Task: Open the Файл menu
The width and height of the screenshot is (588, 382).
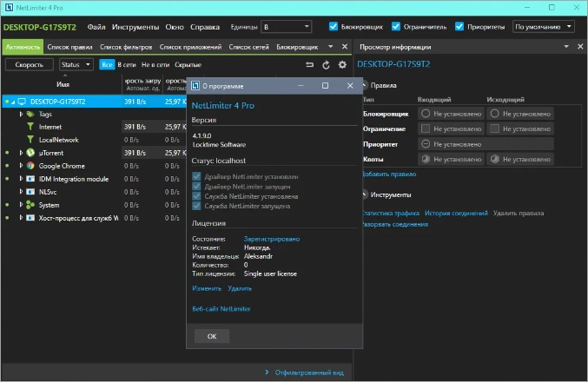Action: [96, 27]
